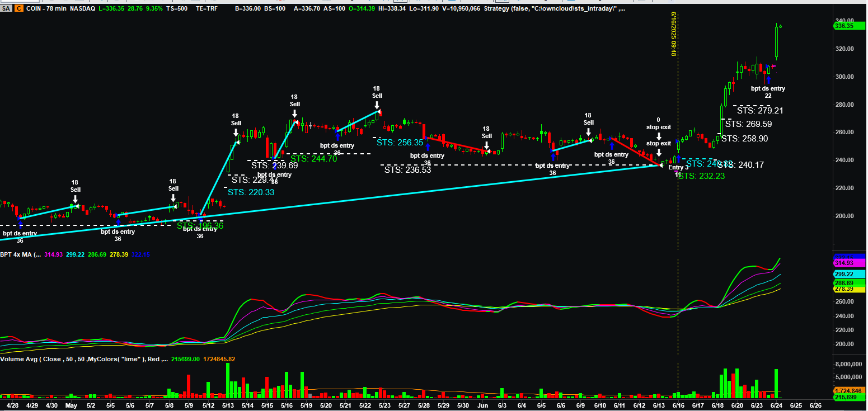Click the STS: 279.21 label
The width and height of the screenshot is (868, 411).
pyautogui.click(x=759, y=111)
